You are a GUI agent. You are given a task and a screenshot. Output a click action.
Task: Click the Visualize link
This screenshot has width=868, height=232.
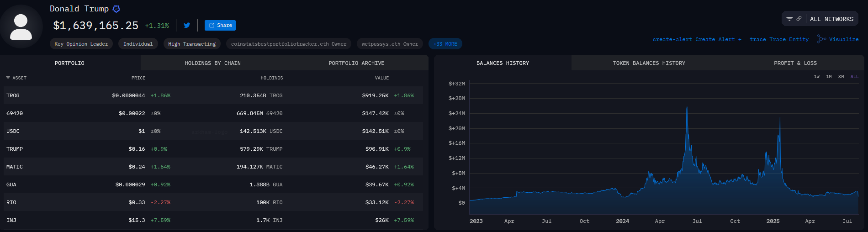pyautogui.click(x=838, y=39)
